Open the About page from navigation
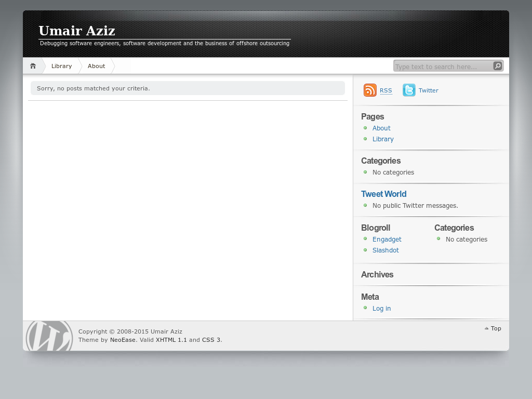This screenshot has height=399, width=532. click(x=96, y=66)
